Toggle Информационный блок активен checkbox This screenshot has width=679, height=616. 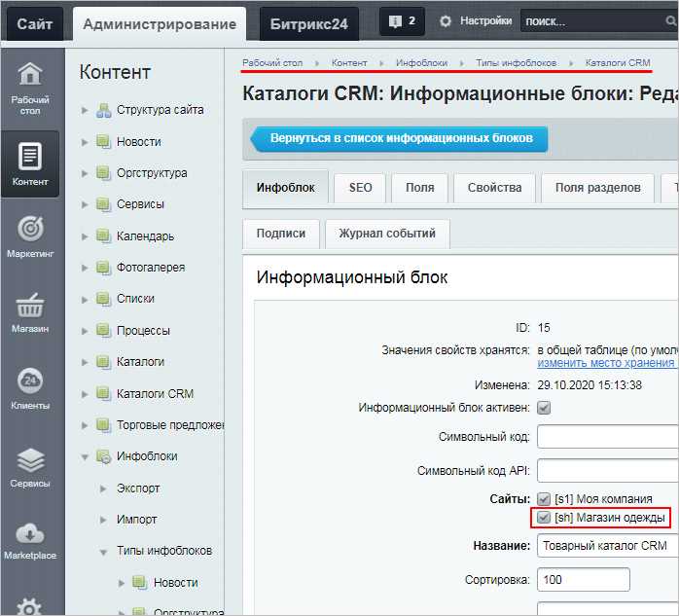(x=544, y=408)
